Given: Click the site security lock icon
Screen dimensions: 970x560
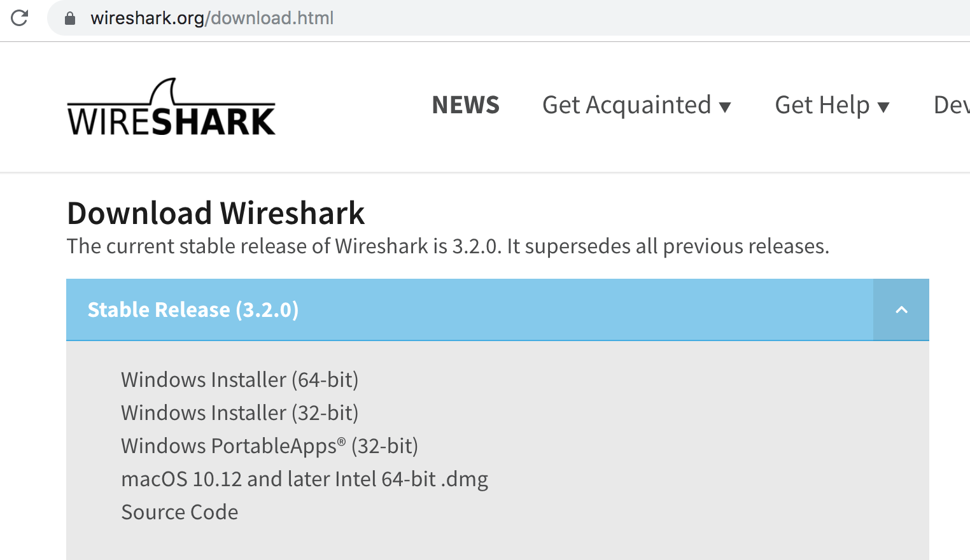Looking at the screenshot, I should 70,18.
